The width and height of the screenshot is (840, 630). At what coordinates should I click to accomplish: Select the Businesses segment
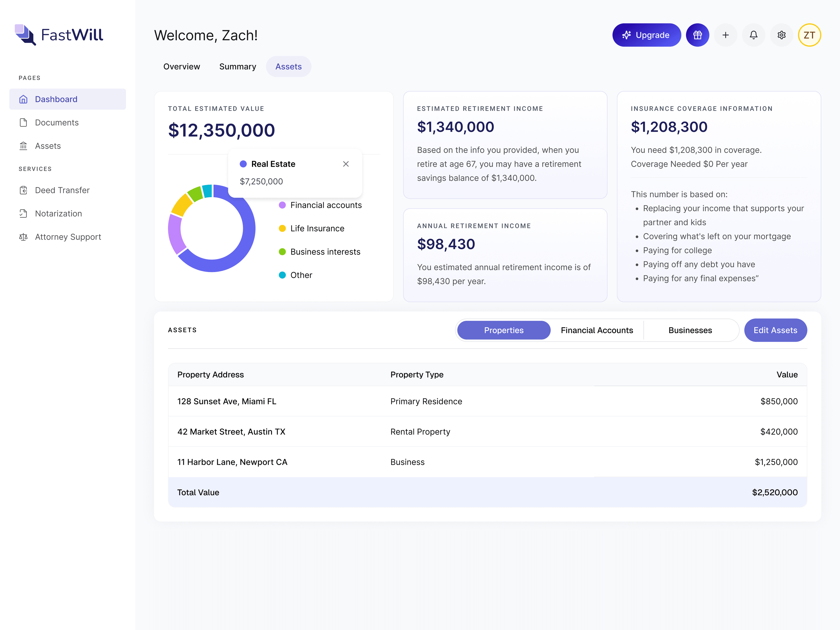tap(690, 330)
